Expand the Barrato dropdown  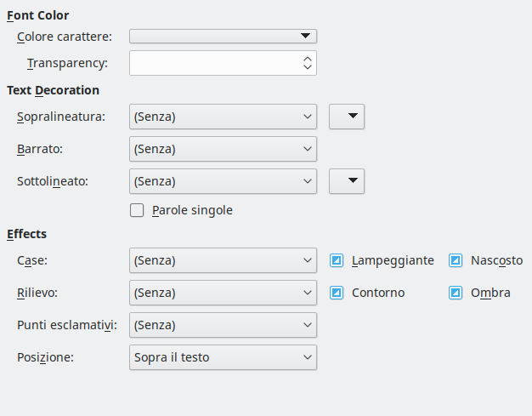tap(223, 149)
